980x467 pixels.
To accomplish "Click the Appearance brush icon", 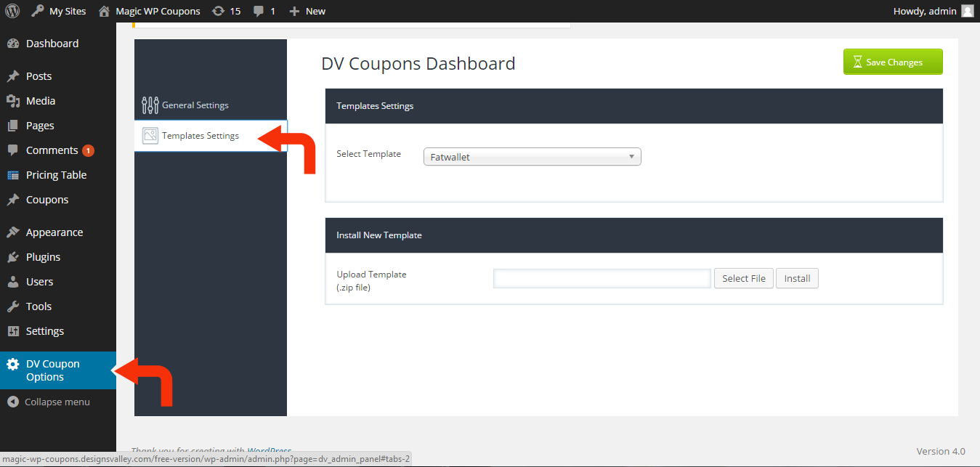I will [13, 232].
